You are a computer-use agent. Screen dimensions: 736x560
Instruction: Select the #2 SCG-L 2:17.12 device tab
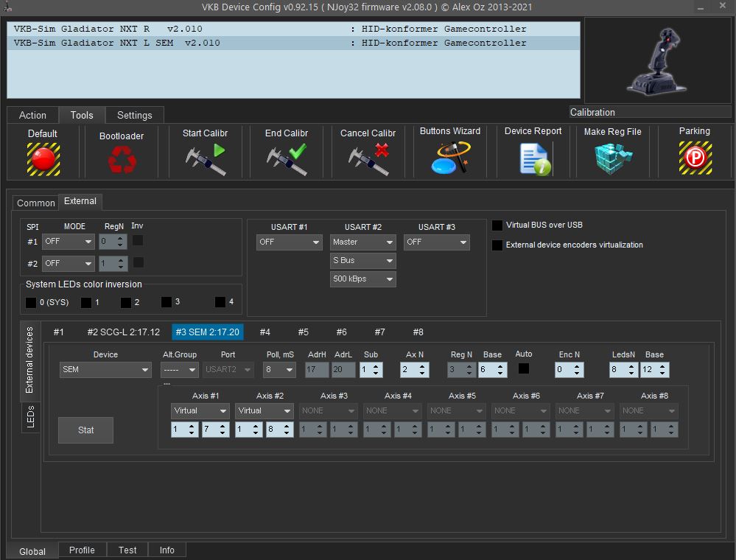(x=123, y=332)
